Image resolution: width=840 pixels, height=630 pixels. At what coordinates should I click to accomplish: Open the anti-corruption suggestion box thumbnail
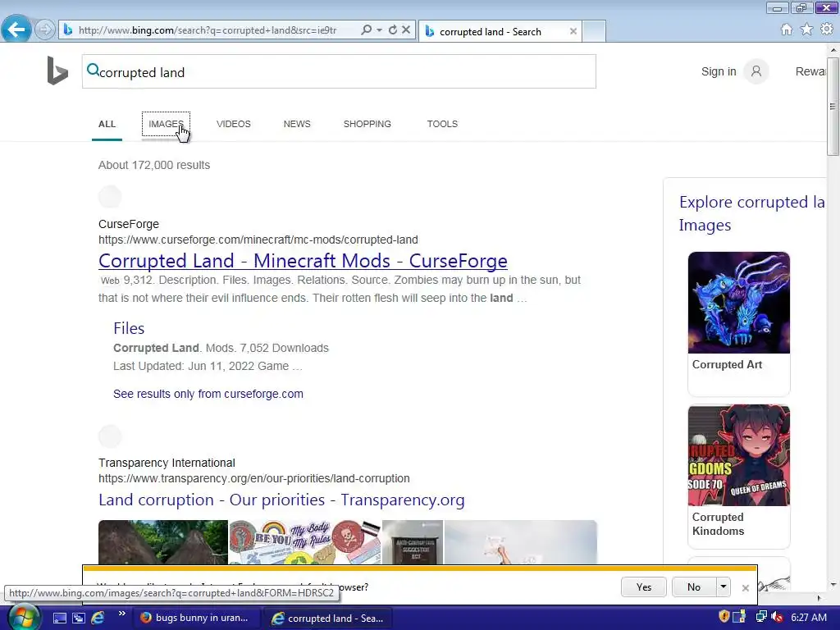413,542
